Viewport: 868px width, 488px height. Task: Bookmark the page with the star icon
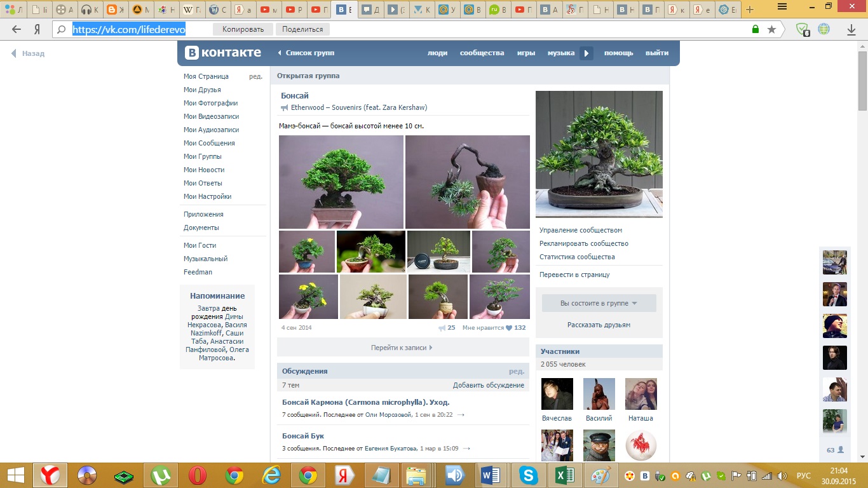tap(771, 29)
